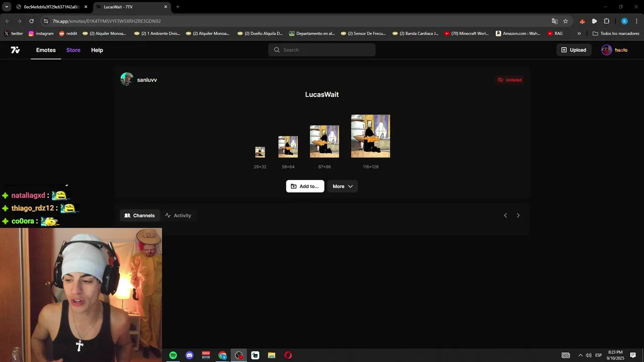Screen dimensions: 644x362
Task: Focus the 7TV Search field
Action: tap(322, 50)
